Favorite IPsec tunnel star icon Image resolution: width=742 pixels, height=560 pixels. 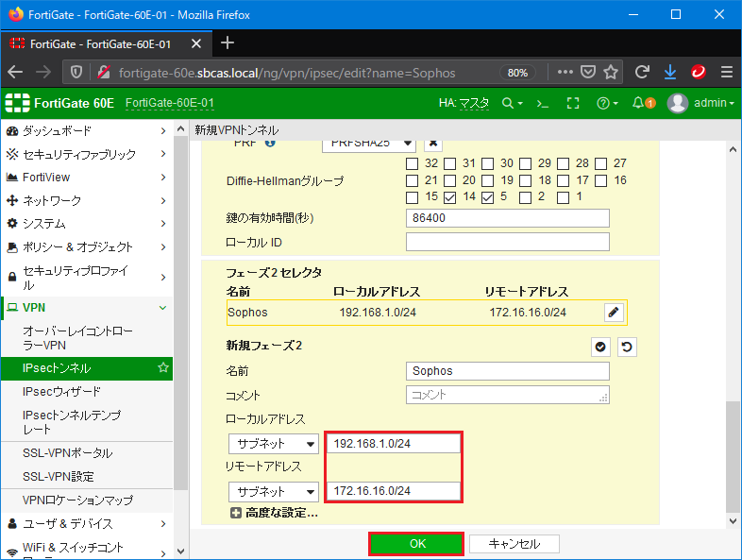point(163,367)
